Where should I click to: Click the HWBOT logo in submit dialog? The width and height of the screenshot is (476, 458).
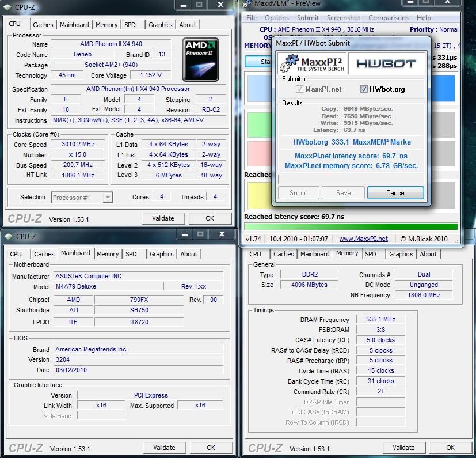(386, 63)
